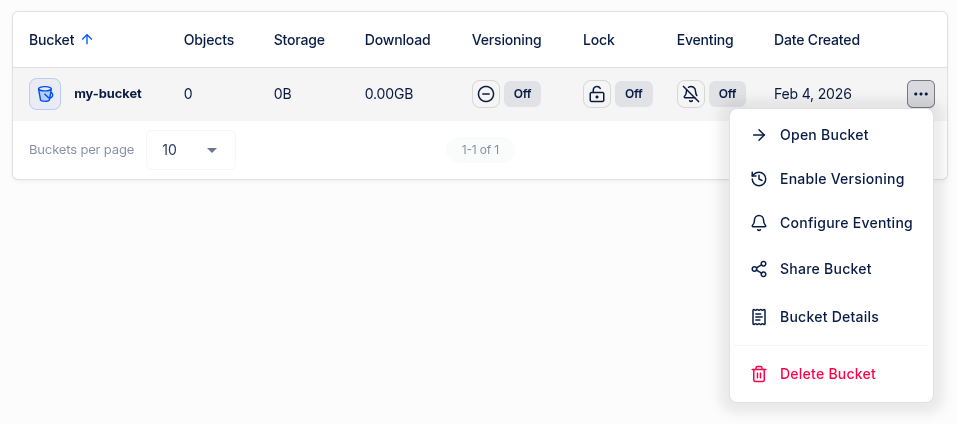Click the crossed-out bell eventing icon

[691, 94]
